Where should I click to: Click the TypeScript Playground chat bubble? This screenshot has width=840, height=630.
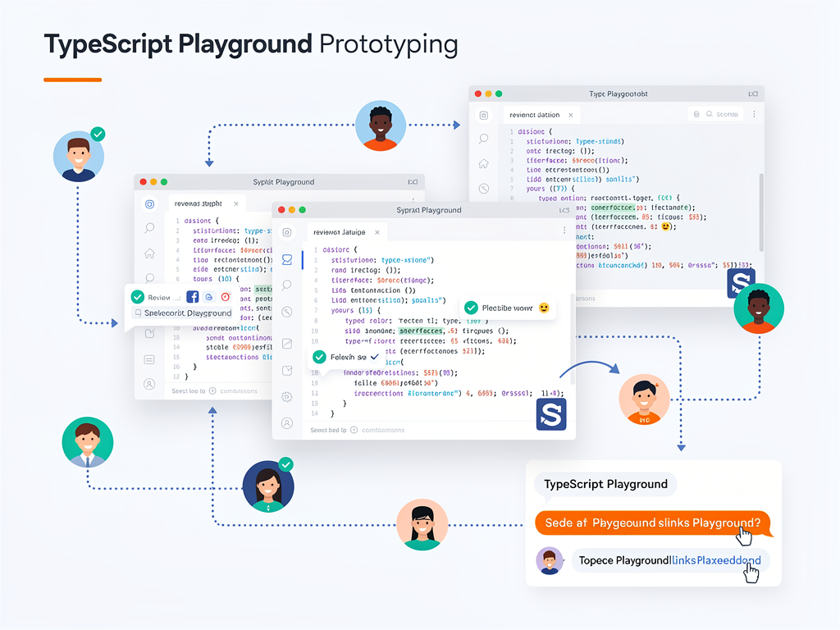click(x=605, y=484)
